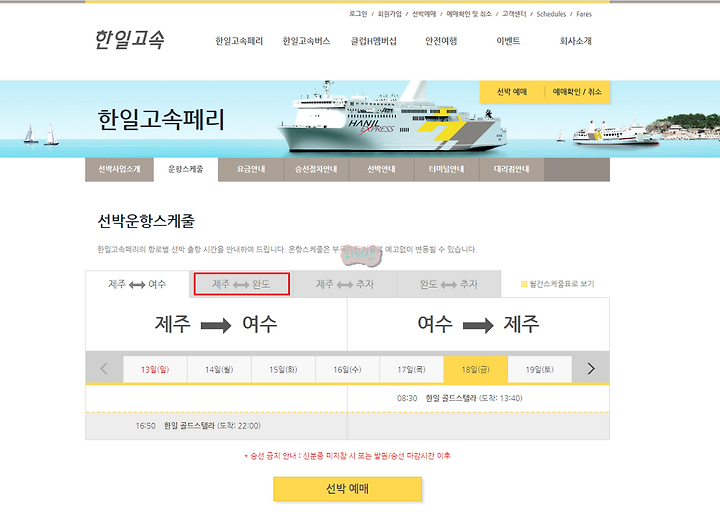Click the yellow 선박 예매 button at bottom
The width and height of the screenshot is (720, 512).
tap(348, 489)
